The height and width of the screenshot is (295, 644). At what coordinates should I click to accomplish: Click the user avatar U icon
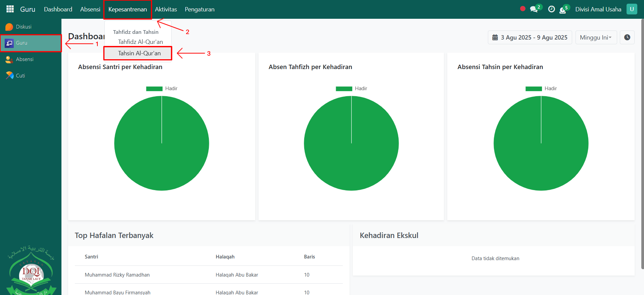[x=632, y=9]
